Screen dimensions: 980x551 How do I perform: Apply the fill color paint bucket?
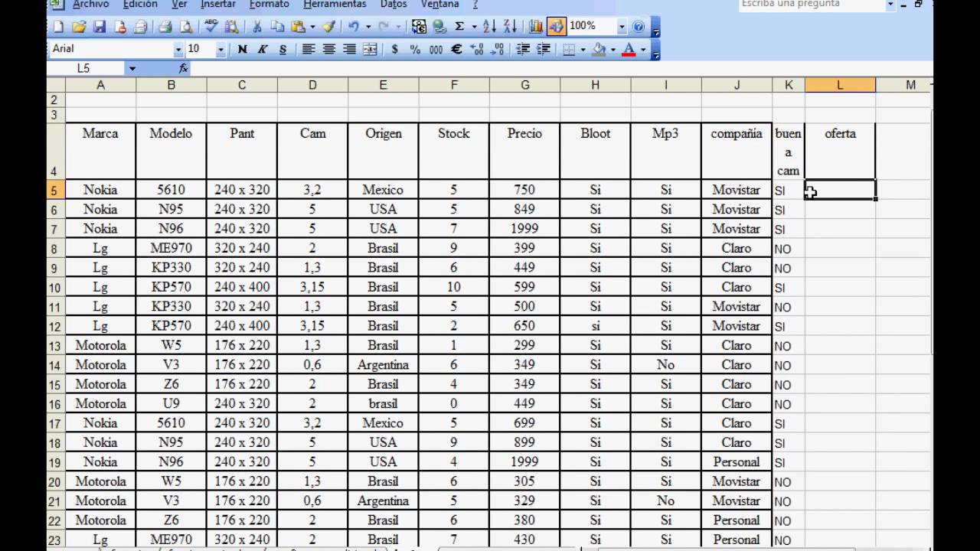point(598,49)
